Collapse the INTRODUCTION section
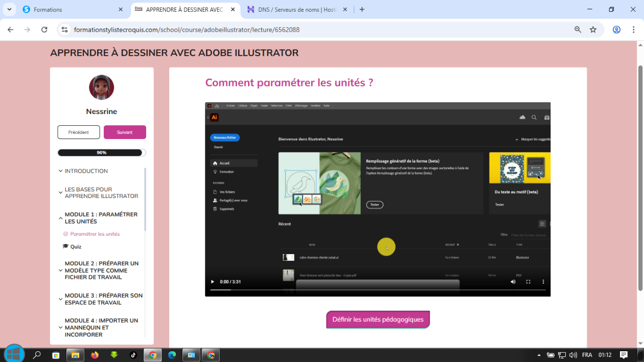This screenshot has height=362, width=644. tap(60, 171)
